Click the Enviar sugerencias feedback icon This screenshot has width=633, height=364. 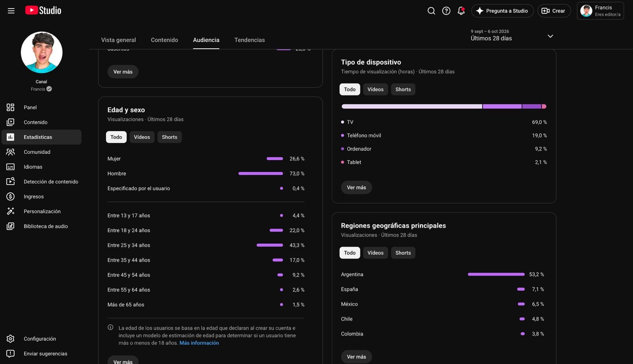coord(11,354)
